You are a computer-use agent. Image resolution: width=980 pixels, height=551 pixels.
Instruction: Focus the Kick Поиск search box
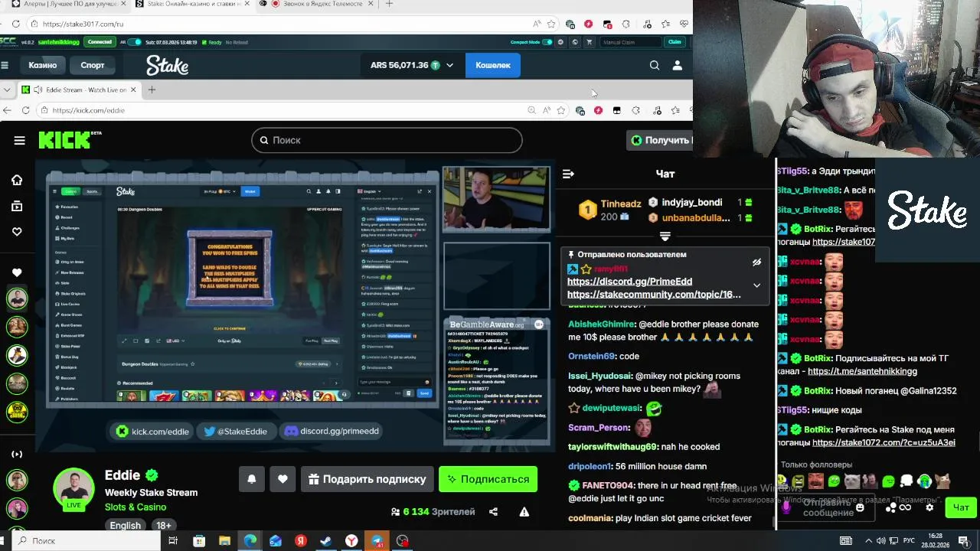pos(387,140)
